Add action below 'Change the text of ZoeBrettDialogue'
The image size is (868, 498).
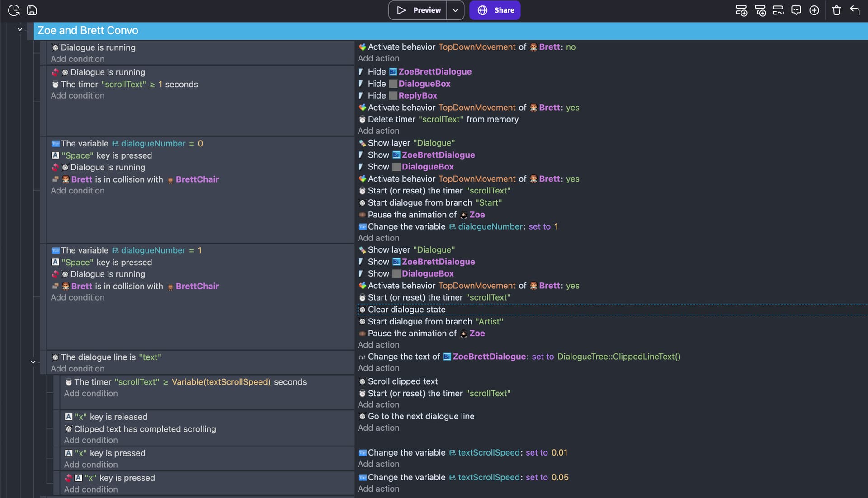[x=378, y=368]
